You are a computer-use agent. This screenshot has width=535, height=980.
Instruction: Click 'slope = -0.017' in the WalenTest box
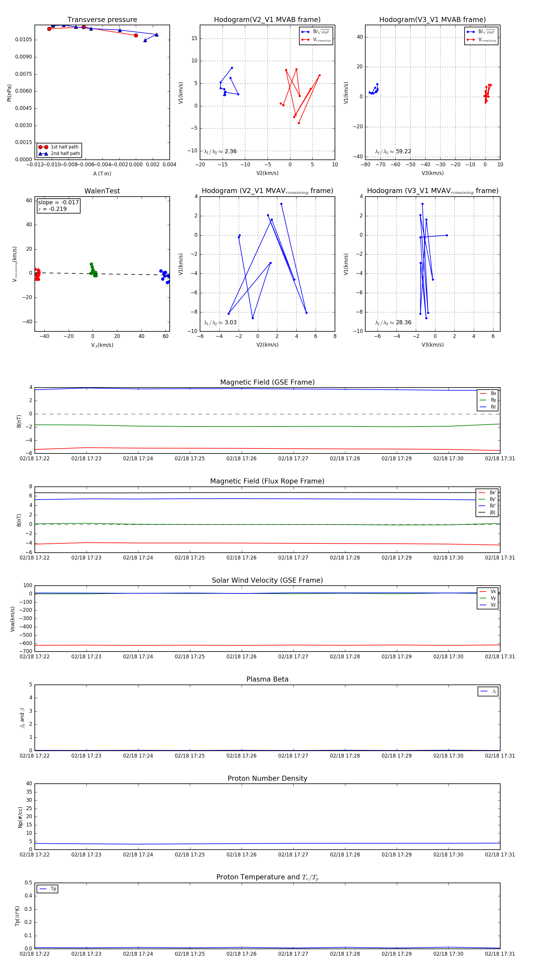pos(58,203)
